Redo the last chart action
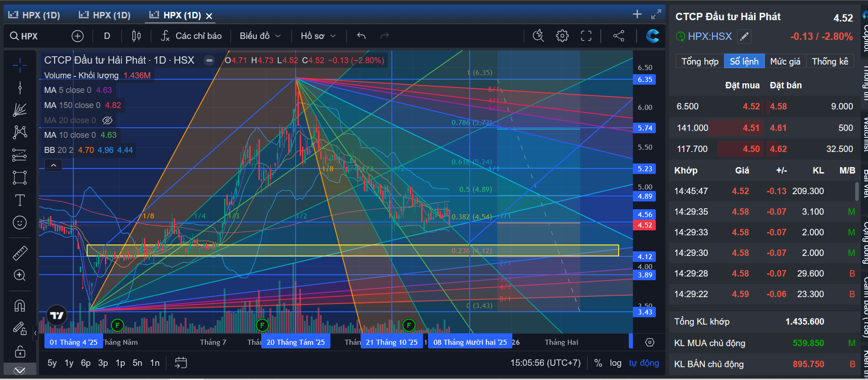Viewport: 868px width, 380px height. (x=385, y=36)
